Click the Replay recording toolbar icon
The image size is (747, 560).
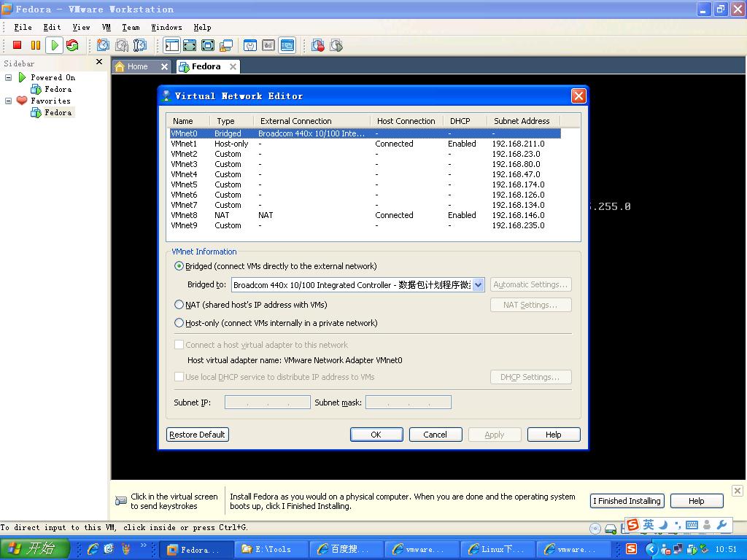(x=336, y=45)
